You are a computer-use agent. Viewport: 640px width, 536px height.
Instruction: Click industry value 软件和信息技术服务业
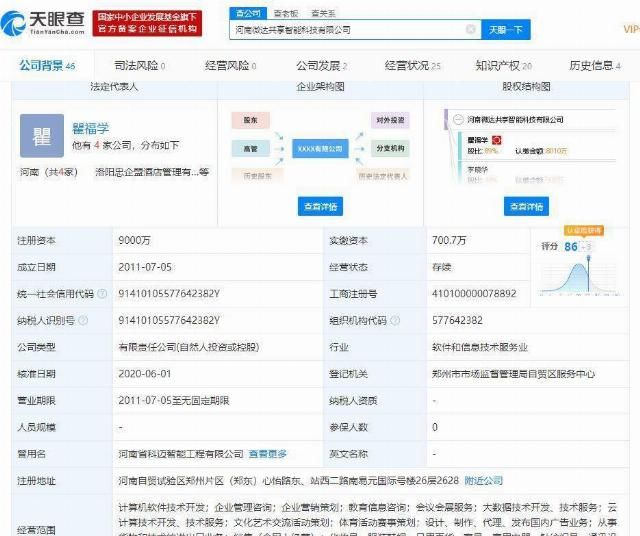[480, 347]
